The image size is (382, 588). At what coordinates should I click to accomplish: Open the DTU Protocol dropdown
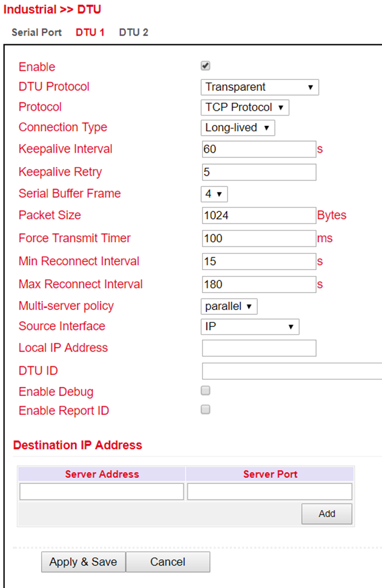pos(260,87)
